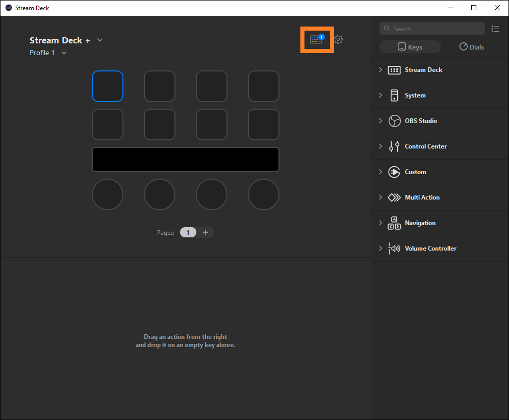Open the Profile 1 dropdown
The height and width of the screenshot is (420, 509).
(64, 53)
